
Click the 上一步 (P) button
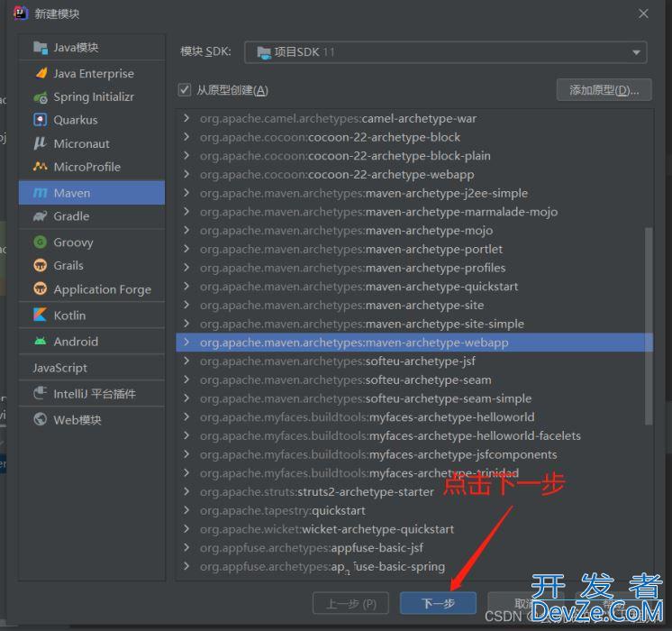coord(351,603)
